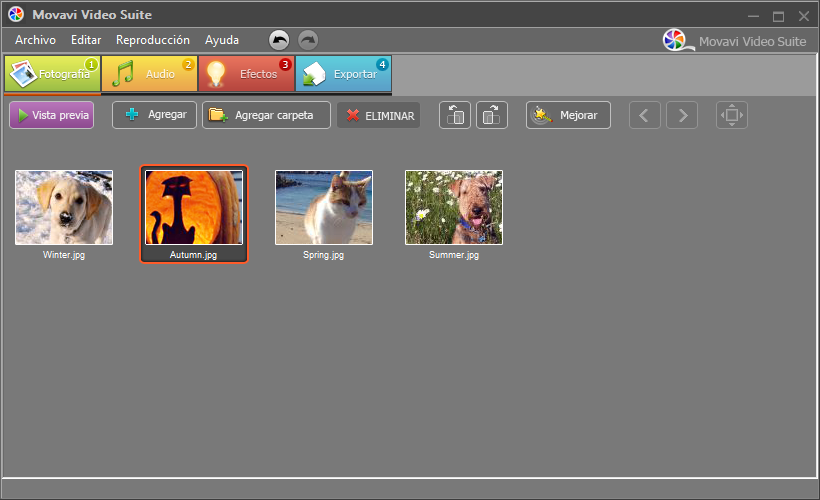Click Agregar carpeta button
This screenshot has height=500, width=820.
click(x=266, y=115)
